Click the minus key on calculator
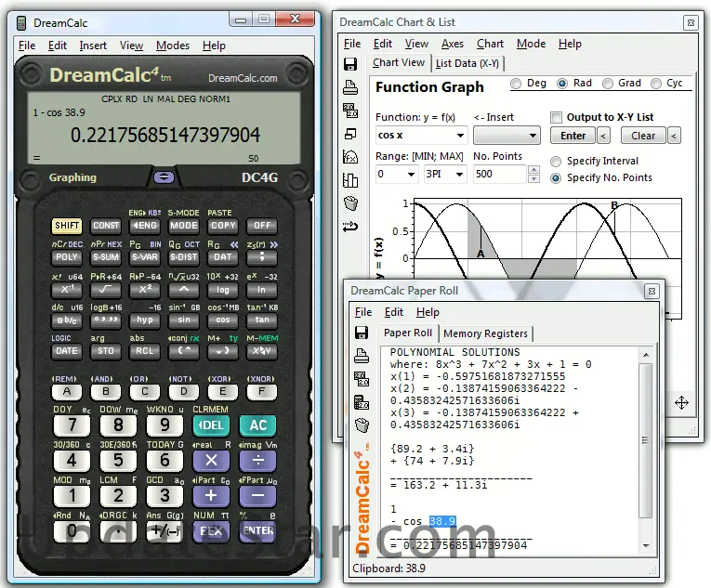The height and width of the screenshot is (588, 711). 258,495
